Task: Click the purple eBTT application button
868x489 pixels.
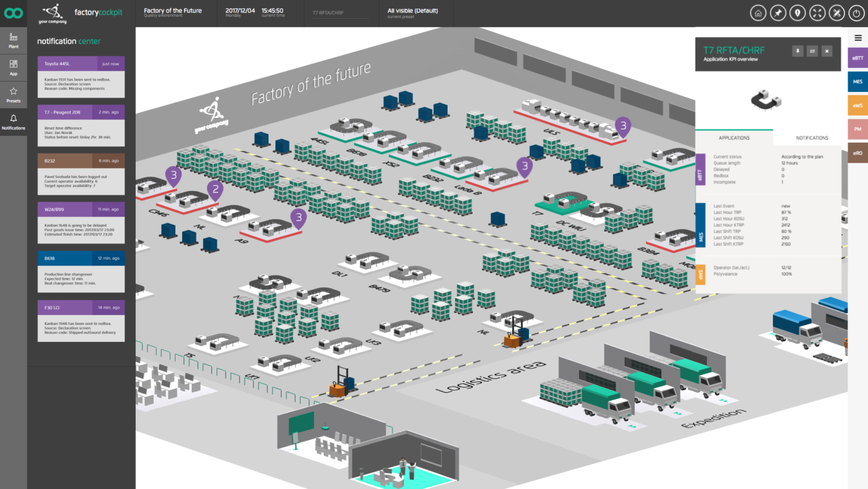Action: point(857,58)
